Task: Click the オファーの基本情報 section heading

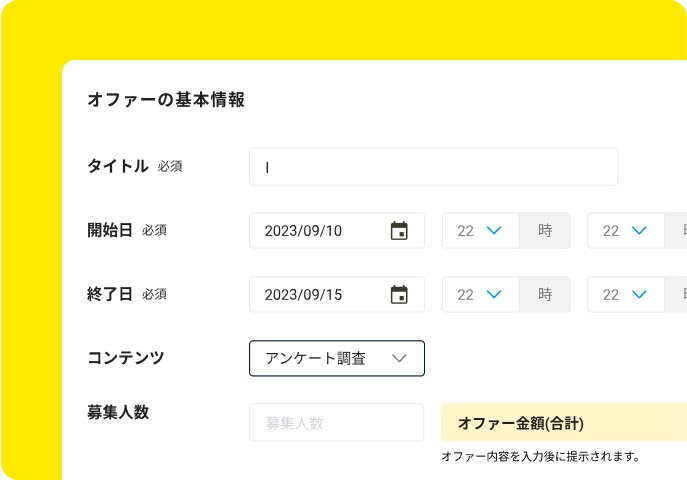Action: 166,100
